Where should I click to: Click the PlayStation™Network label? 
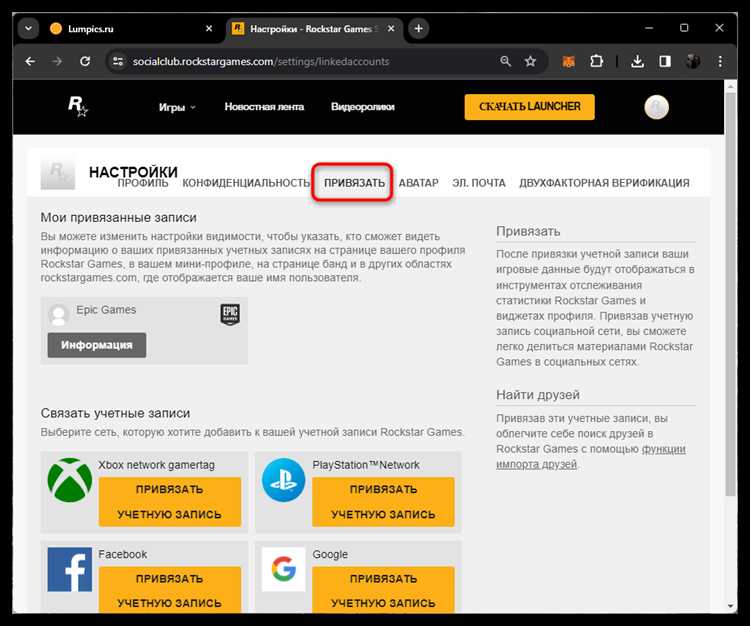pyautogui.click(x=366, y=465)
